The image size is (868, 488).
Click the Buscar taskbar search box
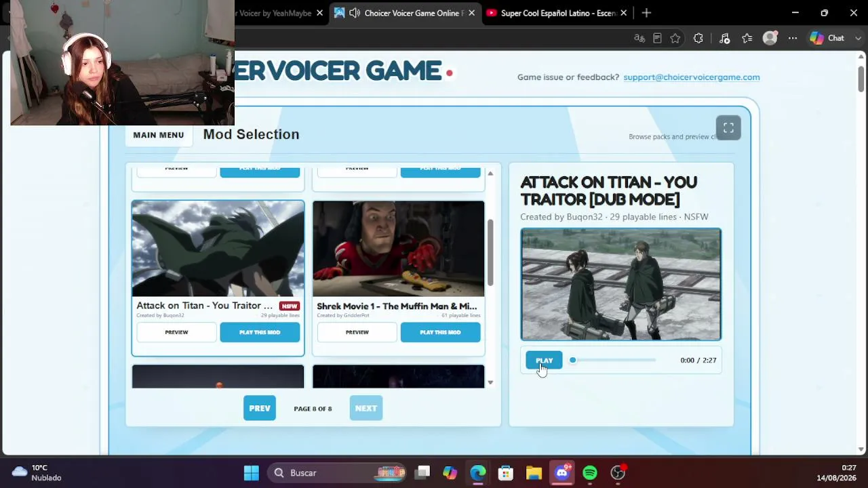point(336,472)
